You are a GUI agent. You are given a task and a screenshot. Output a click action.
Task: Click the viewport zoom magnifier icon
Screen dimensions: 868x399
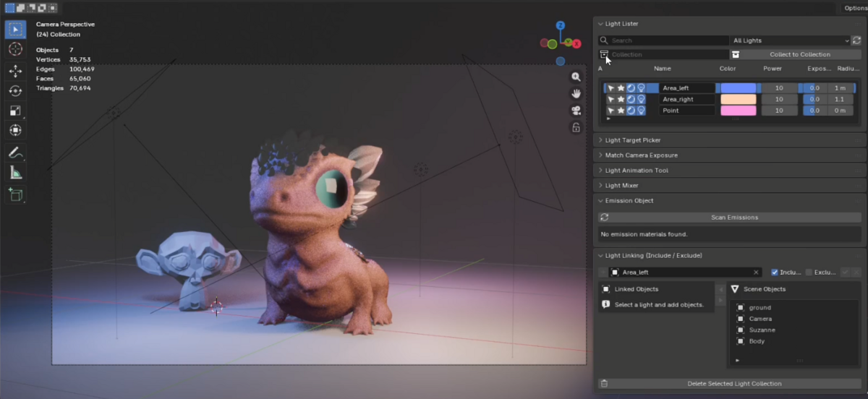coord(576,77)
